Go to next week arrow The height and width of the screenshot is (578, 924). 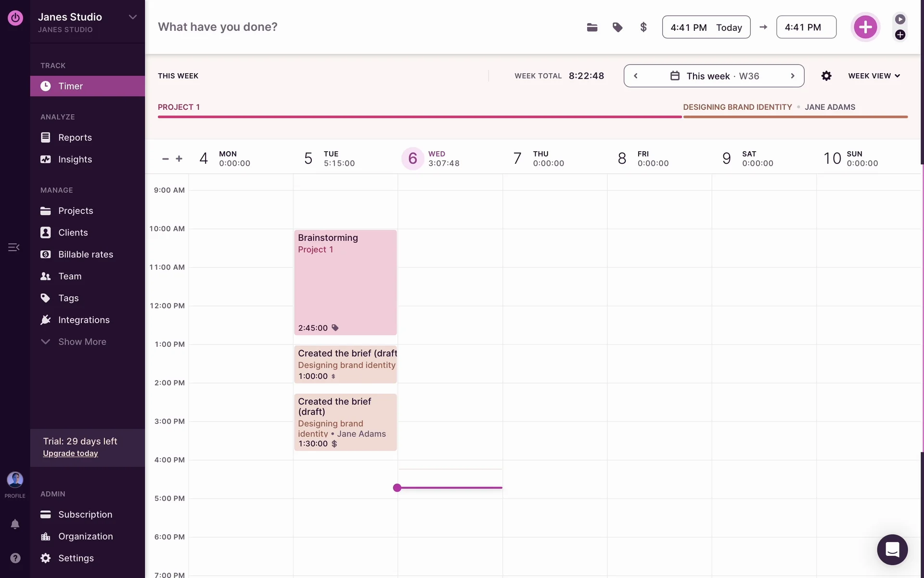(x=792, y=76)
